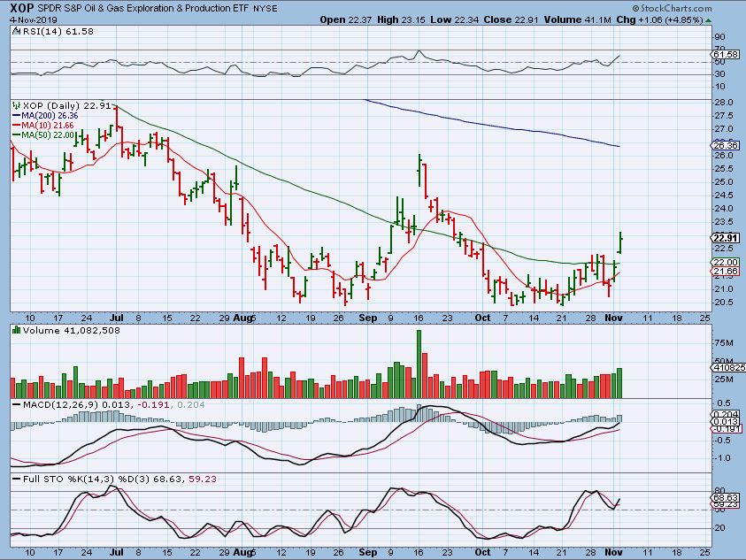Click the Volume bar icon in volume panel
Screen dimensions: 746x560
(x=16, y=331)
